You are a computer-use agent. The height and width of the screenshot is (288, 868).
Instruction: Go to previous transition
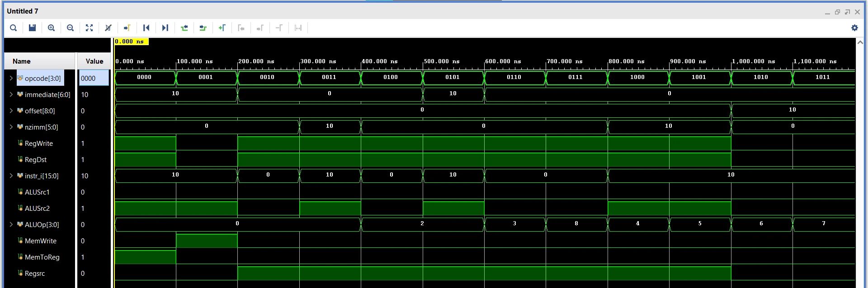pyautogui.click(x=184, y=28)
